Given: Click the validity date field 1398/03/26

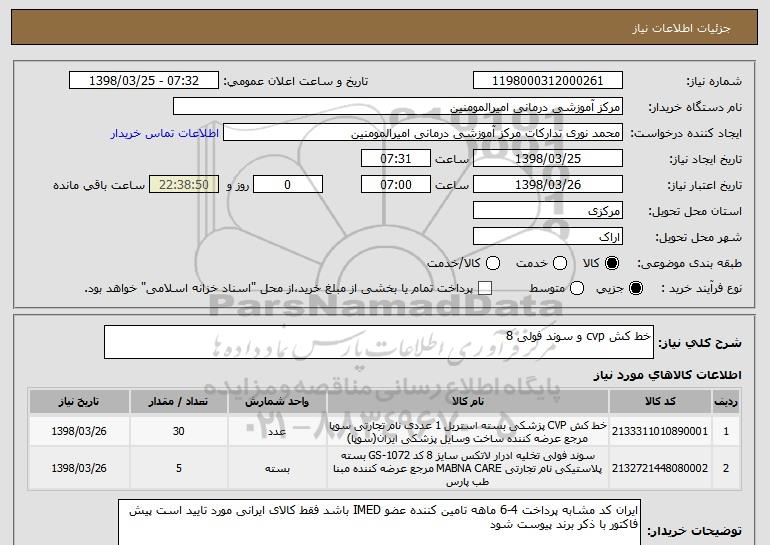Looking at the screenshot, I should point(548,185).
